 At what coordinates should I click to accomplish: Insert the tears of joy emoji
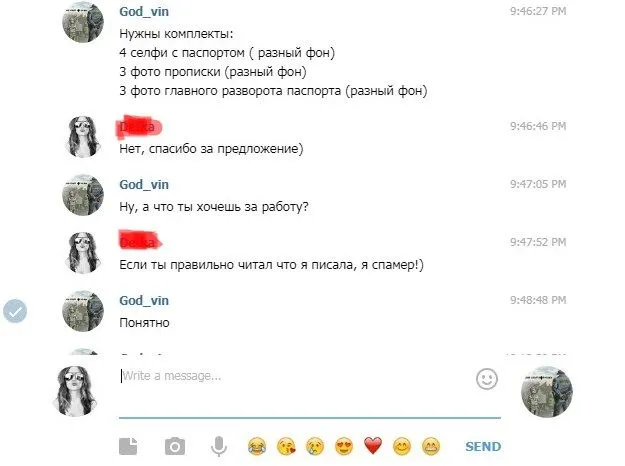click(257, 446)
